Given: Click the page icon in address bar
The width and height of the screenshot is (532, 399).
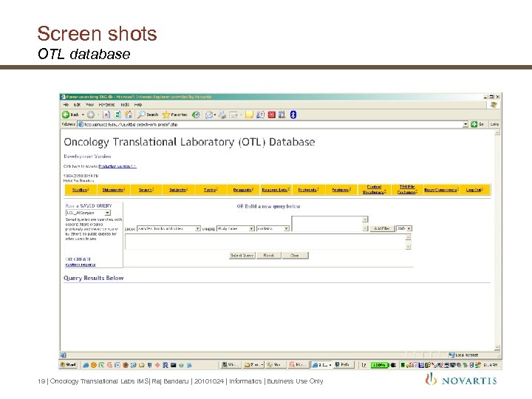Looking at the screenshot, I should (x=81, y=124).
